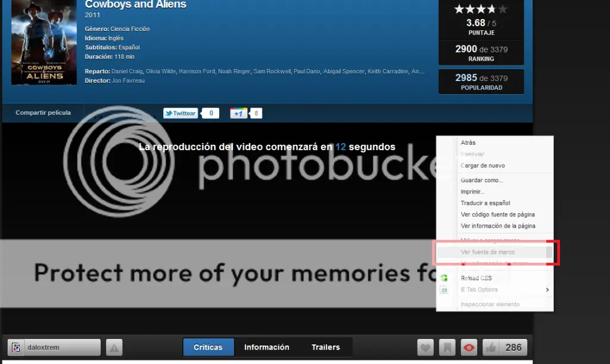Select Ver fuente de marco entry
The height and width of the screenshot is (364, 610).
coord(487,252)
